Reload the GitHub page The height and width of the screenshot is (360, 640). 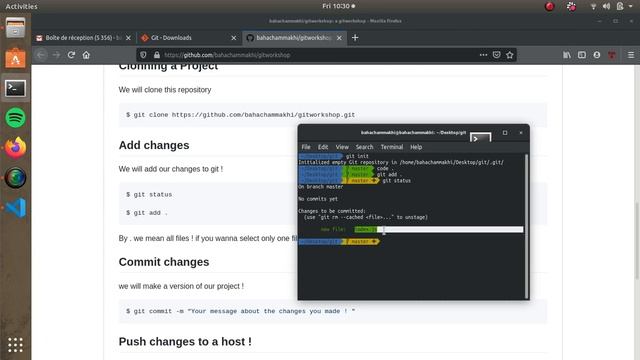coord(71,55)
